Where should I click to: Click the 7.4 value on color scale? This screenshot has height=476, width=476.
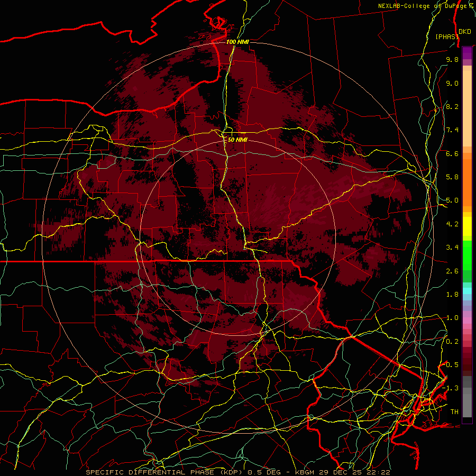pyautogui.click(x=452, y=130)
